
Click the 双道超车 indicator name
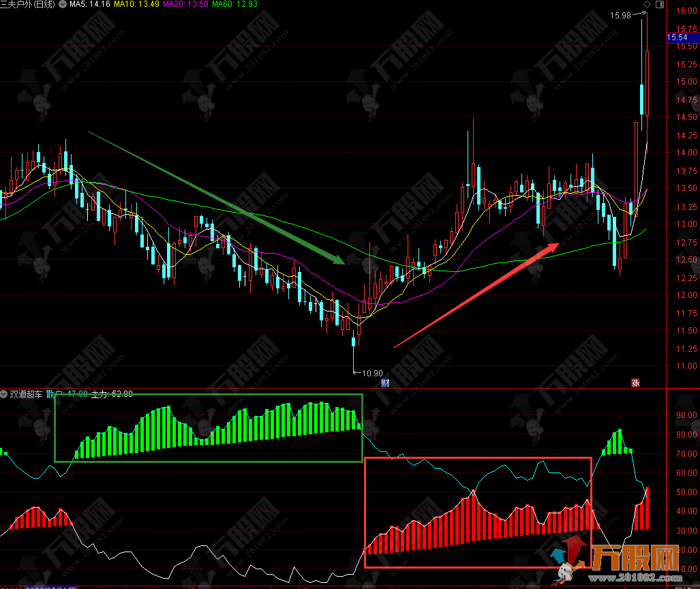click(26, 394)
